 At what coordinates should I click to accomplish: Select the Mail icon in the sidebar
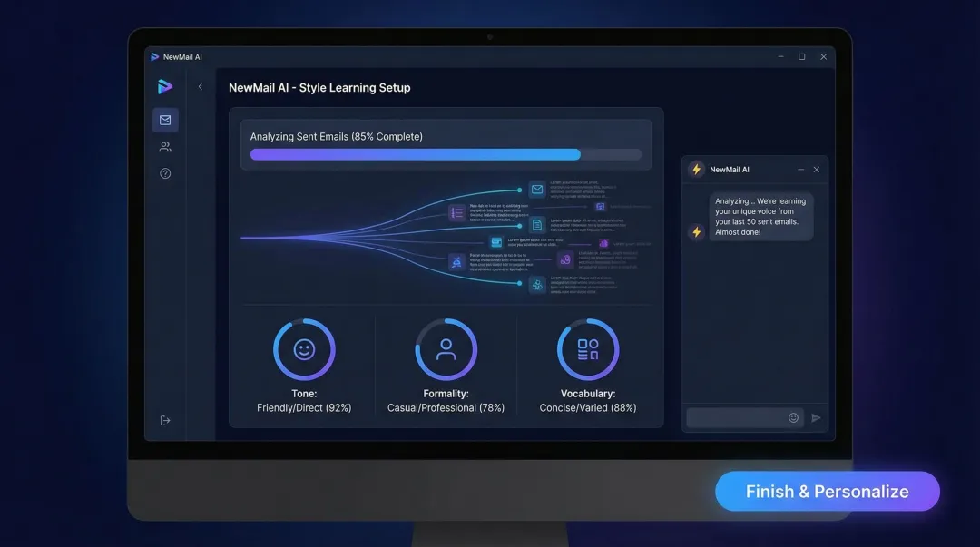(x=165, y=119)
